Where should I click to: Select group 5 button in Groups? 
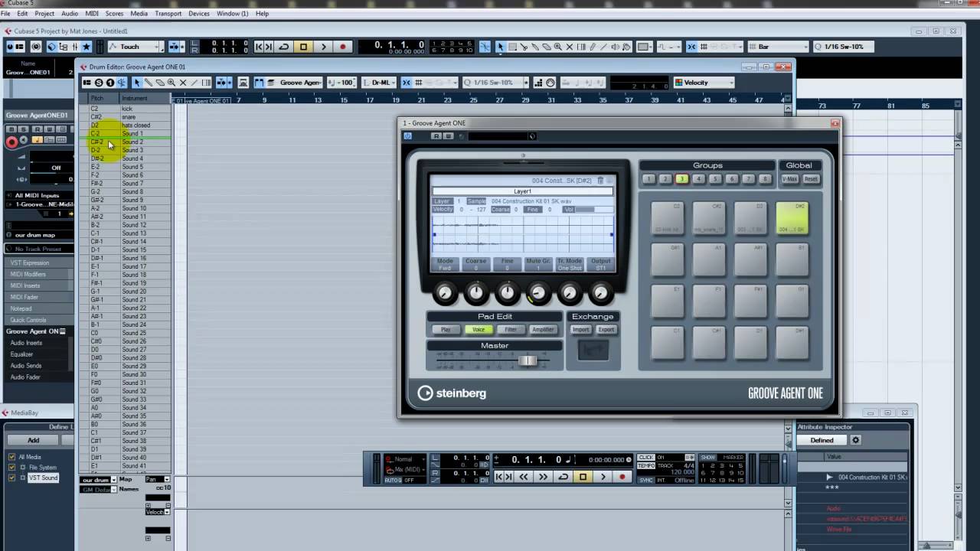tap(715, 179)
